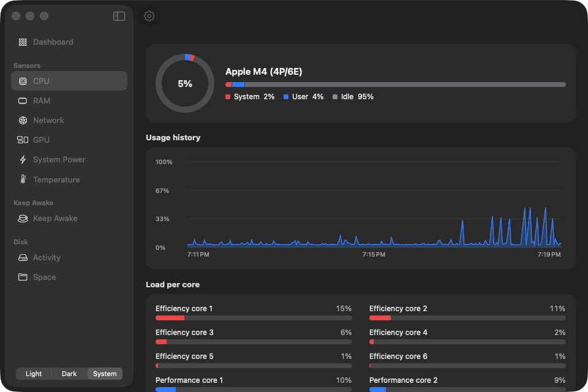The width and height of the screenshot is (588, 392).
Task: Click the "Efficiency core 6" label
Action: click(398, 356)
